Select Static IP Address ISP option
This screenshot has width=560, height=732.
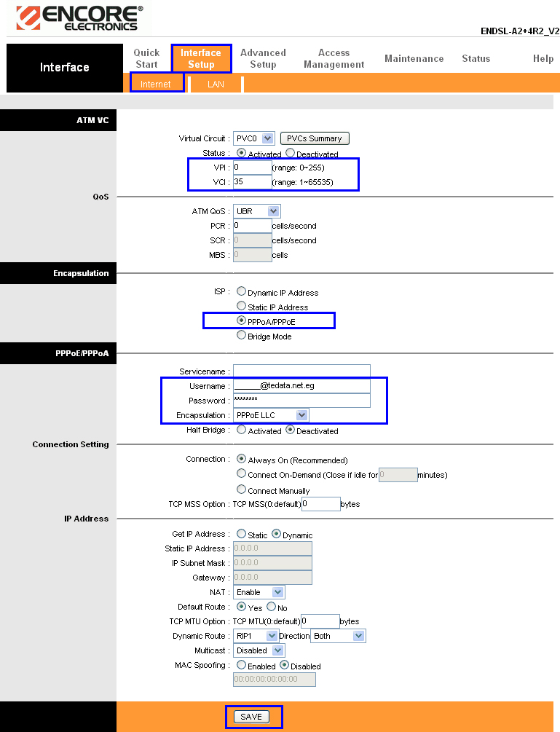(x=241, y=306)
